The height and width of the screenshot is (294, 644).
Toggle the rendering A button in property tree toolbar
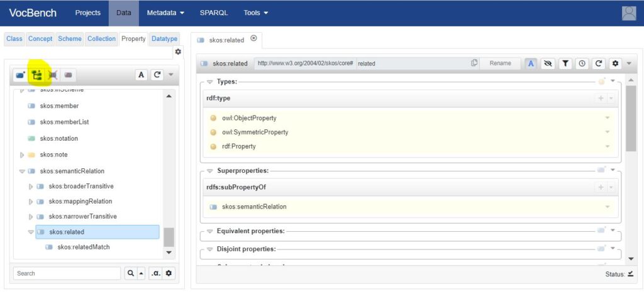(141, 75)
